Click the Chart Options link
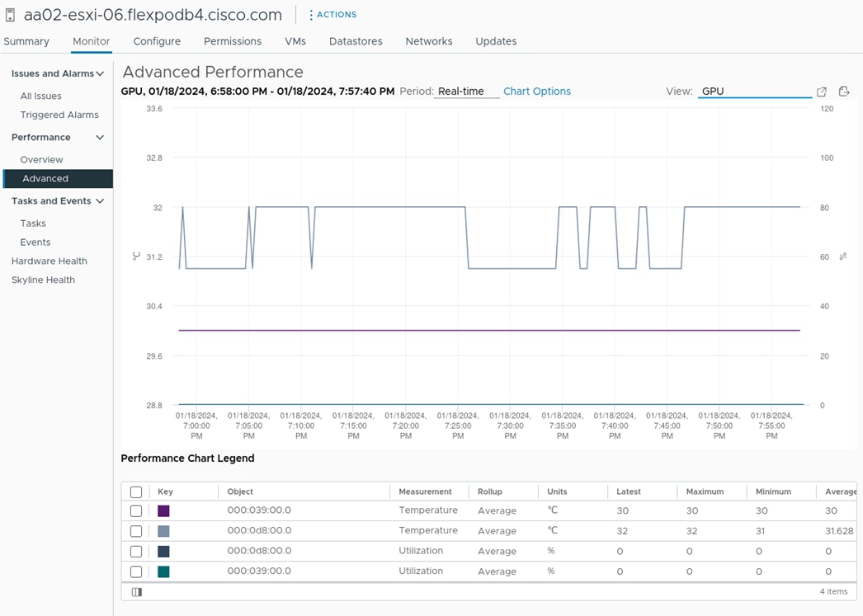863x616 pixels. point(537,92)
